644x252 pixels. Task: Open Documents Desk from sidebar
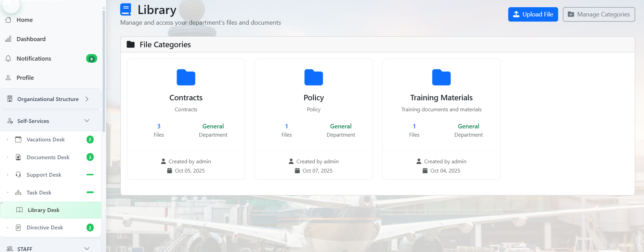[x=48, y=157]
